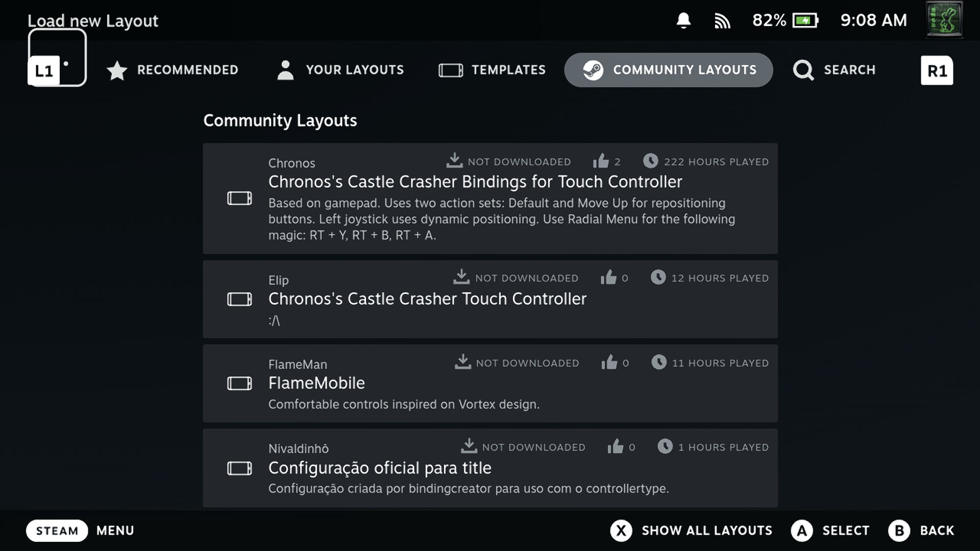Click the author name FlameMan
This screenshot has height=551, width=980.
pyautogui.click(x=298, y=364)
